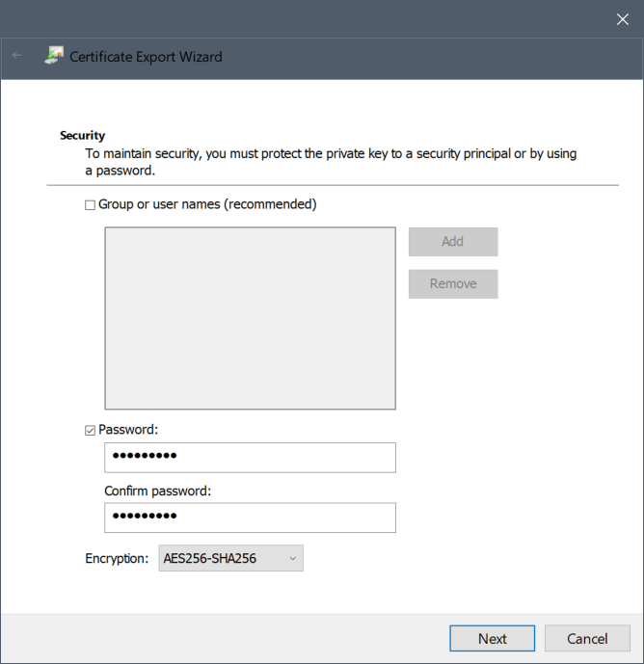This screenshot has height=664, width=644.
Task: Click the 'Password:' label text
Action: [x=128, y=430]
